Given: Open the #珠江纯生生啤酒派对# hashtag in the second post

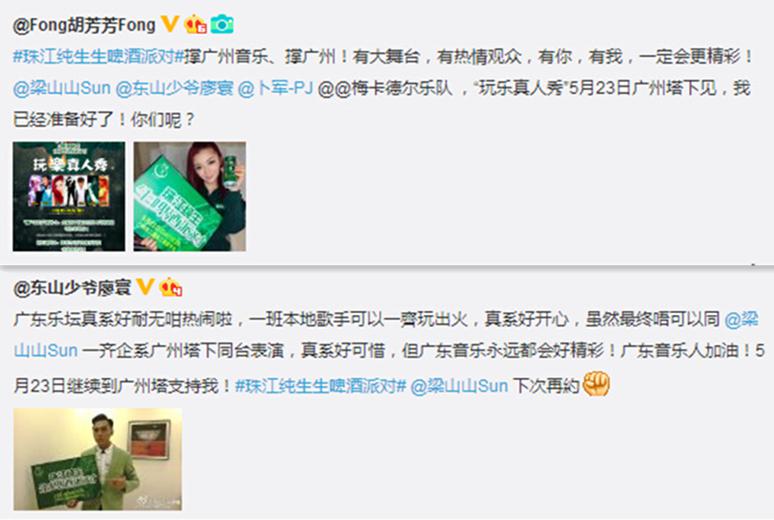Looking at the screenshot, I should coord(320,385).
